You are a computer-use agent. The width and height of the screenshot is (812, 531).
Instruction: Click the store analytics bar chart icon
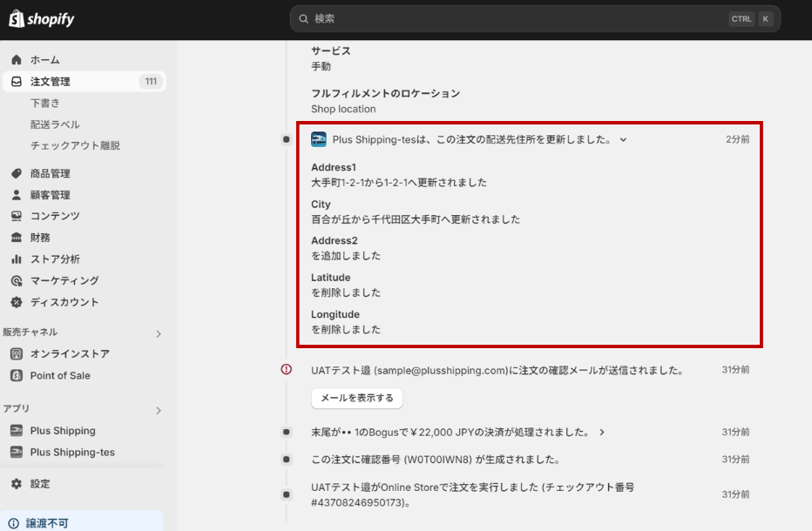[16, 259]
